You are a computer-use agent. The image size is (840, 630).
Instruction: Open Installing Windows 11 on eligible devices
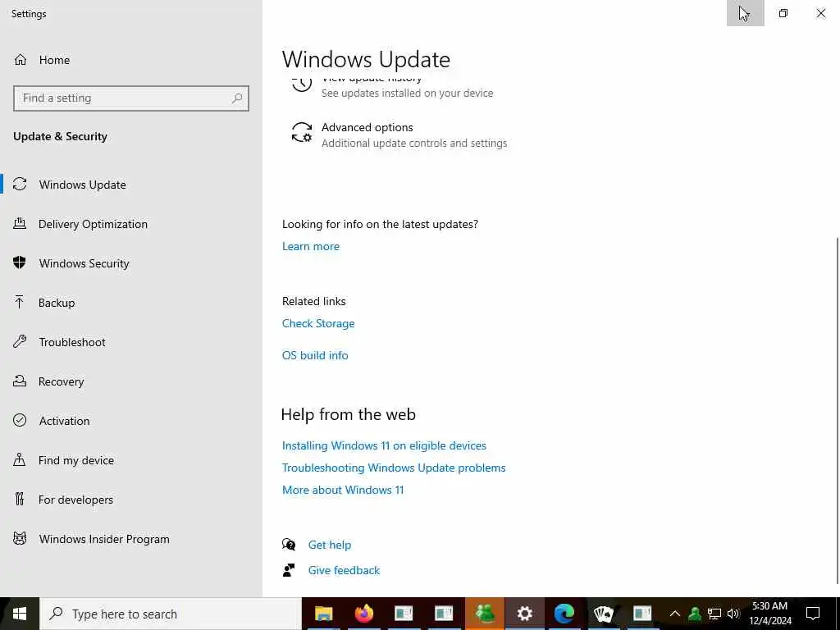click(x=384, y=445)
